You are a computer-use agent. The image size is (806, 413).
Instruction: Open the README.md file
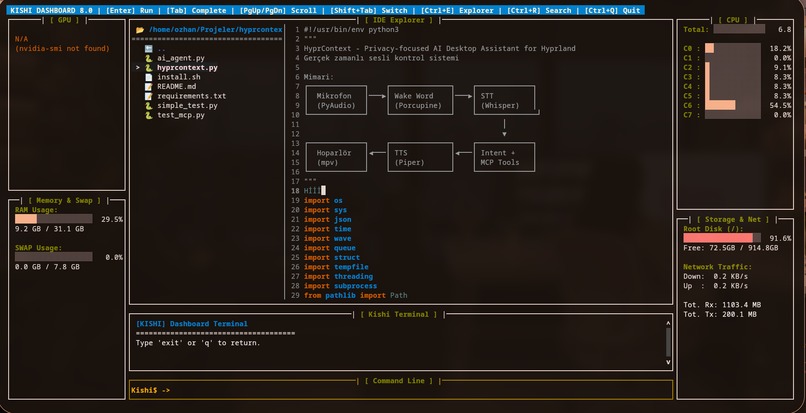coord(176,87)
